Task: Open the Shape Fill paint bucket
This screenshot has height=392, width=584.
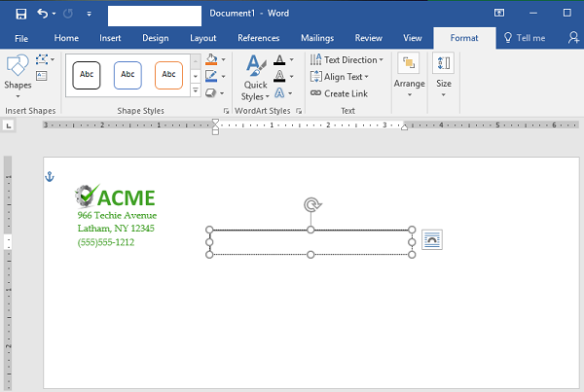Action: tap(211, 60)
